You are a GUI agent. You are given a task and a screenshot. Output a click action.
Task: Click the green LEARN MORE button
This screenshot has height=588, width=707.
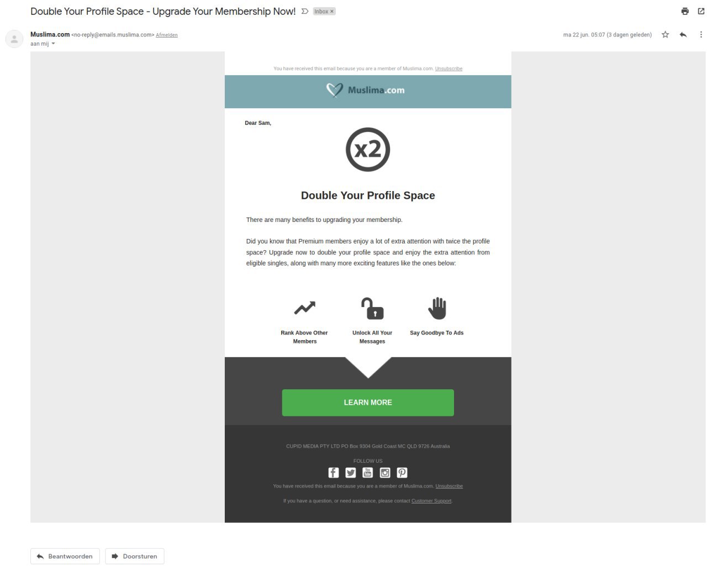(x=368, y=402)
